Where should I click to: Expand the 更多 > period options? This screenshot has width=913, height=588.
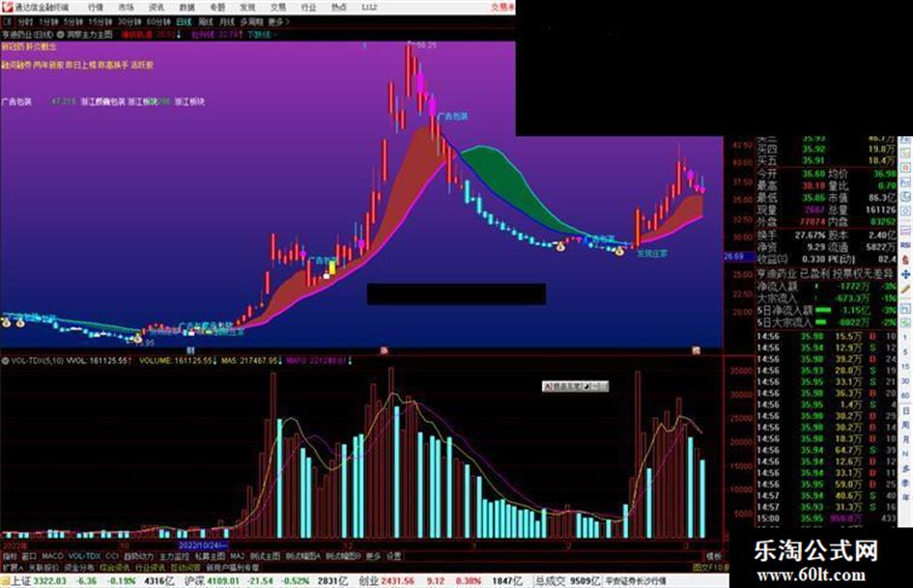(279, 21)
